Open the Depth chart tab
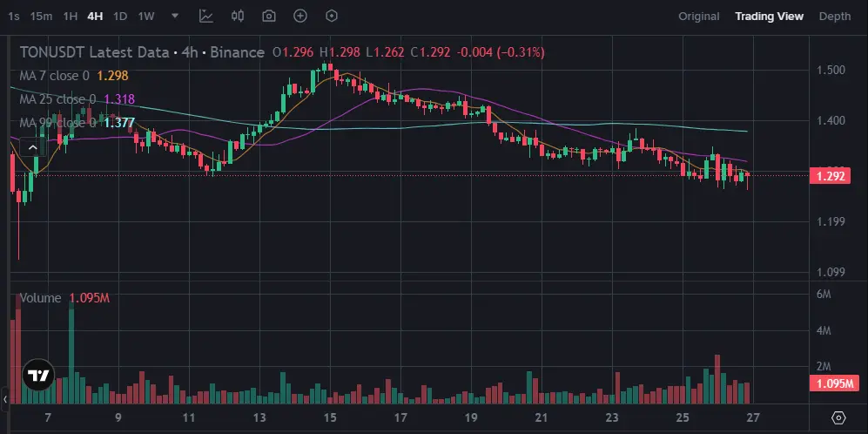The height and width of the screenshot is (434, 868). tap(835, 16)
